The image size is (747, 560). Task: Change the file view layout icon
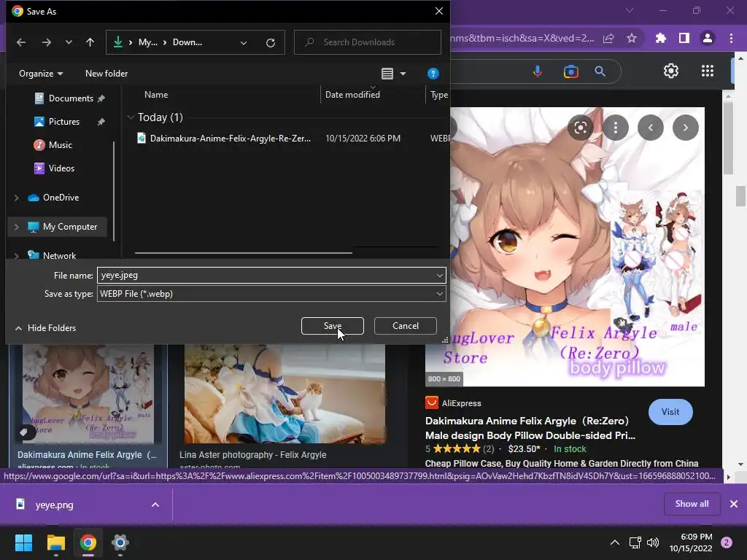(387, 74)
